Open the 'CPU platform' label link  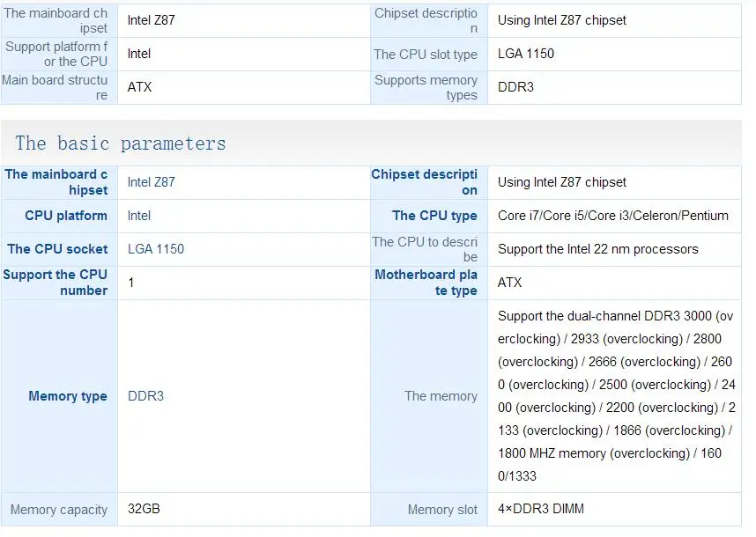coord(66,216)
